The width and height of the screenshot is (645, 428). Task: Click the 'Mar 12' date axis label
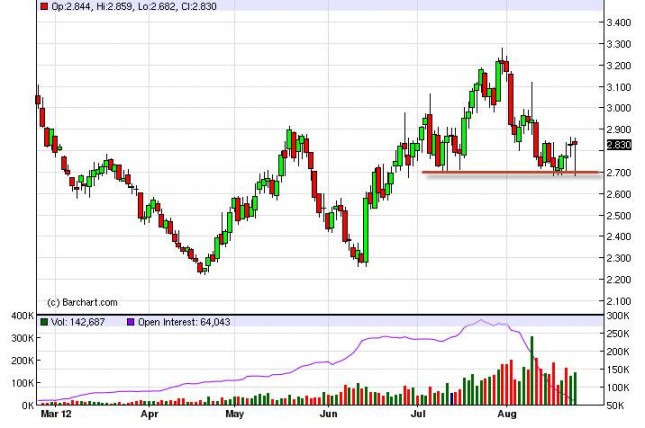(56, 414)
